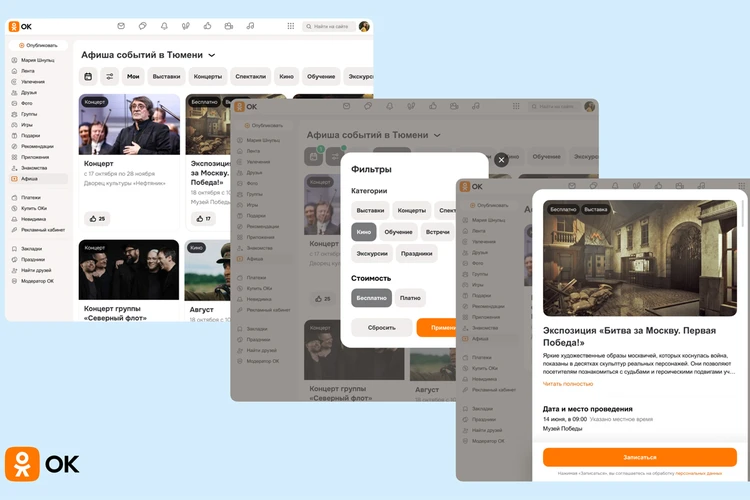This screenshot has height=500, width=750.
Task: Close the Фильтры dialog with X button
Action: [501, 159]
